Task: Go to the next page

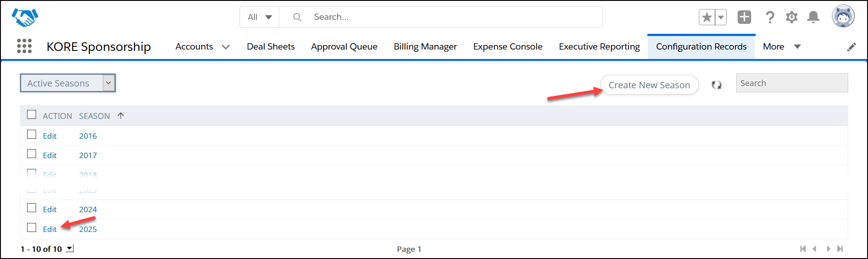Action: tap(828, 249)
